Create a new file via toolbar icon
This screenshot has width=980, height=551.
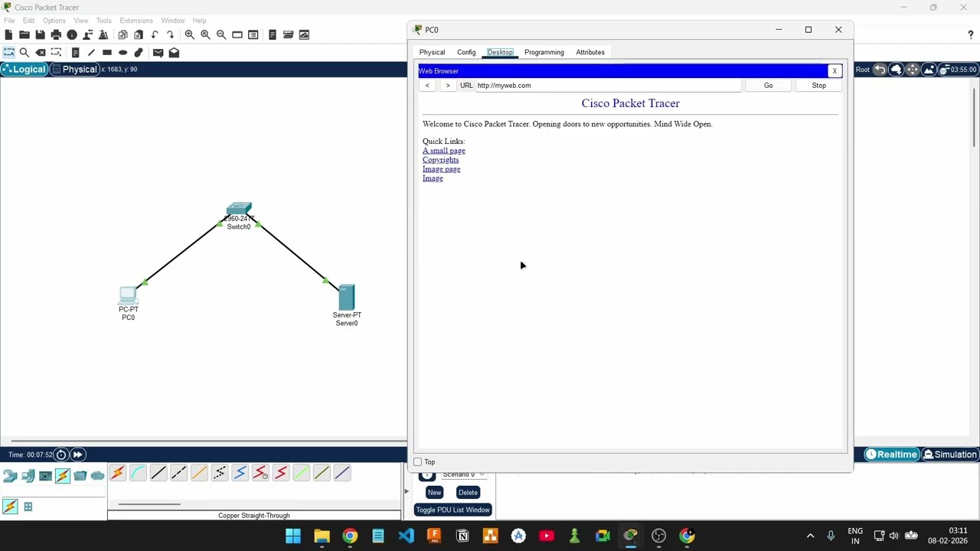[x=8, y=34]
